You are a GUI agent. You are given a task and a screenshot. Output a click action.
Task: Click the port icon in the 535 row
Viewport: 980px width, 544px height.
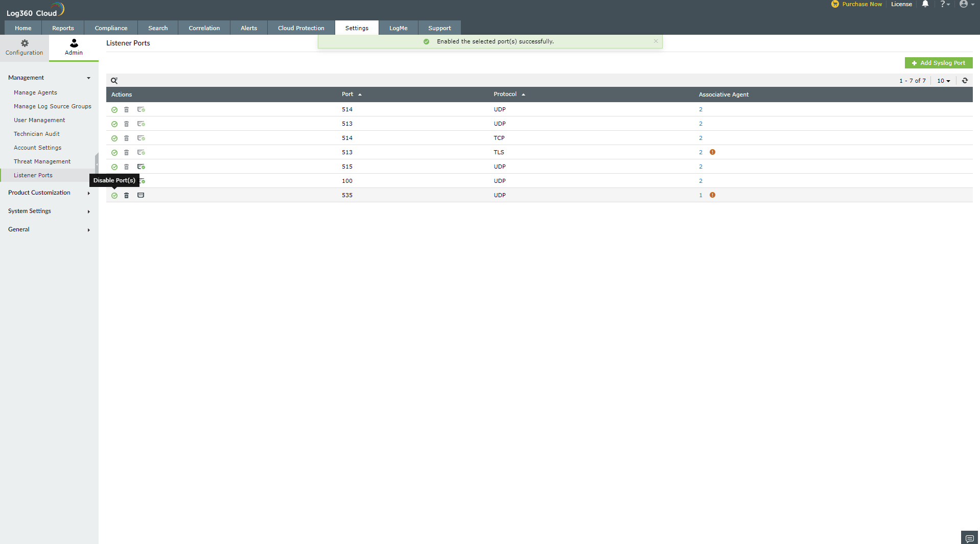tap(141, 195)
